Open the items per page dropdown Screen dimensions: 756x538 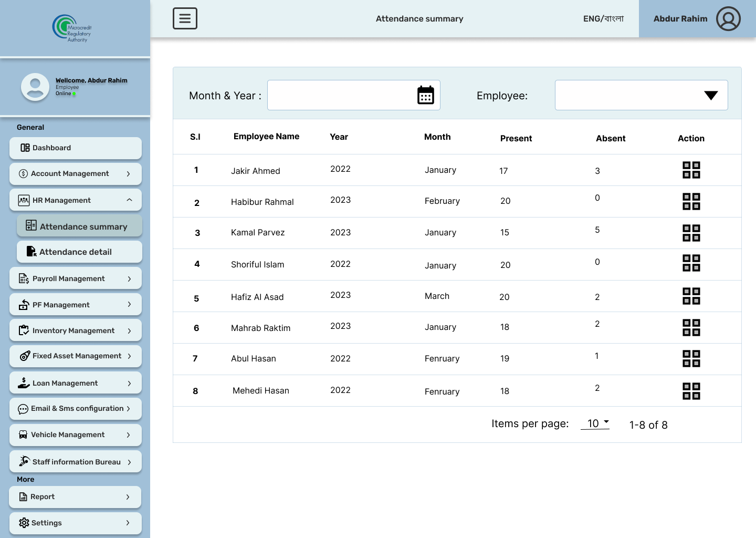[x=595, y=423]
